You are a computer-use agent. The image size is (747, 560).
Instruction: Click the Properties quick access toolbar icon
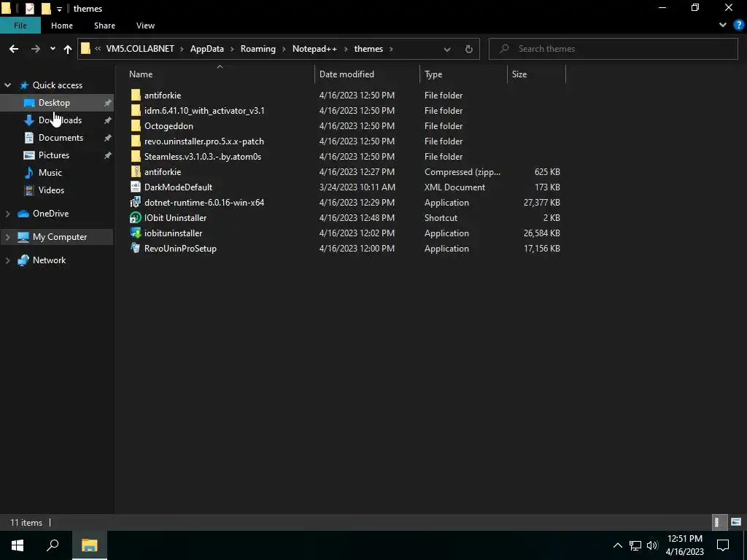(x=29, y=8)
